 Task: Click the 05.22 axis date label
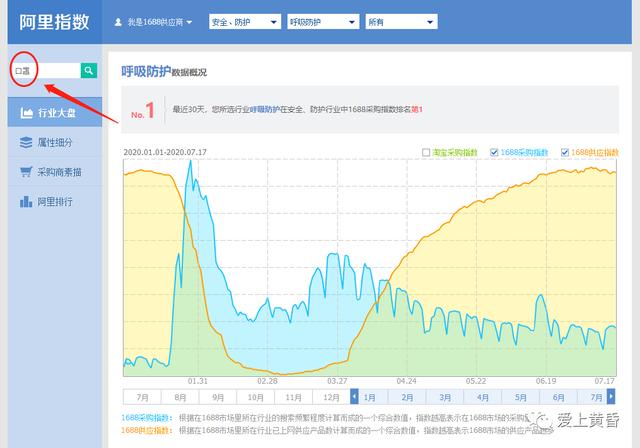476,381
